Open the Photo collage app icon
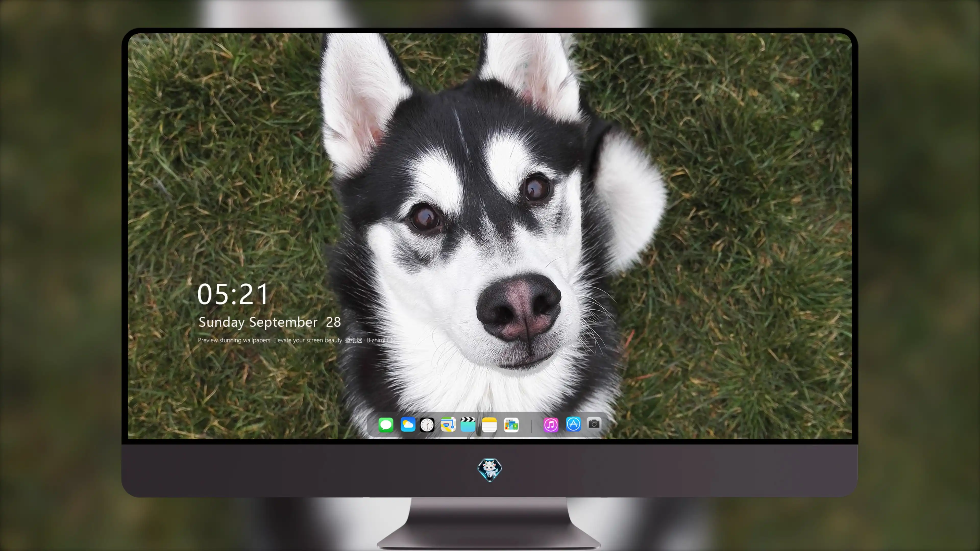980x551 pixels. point(511,424)
